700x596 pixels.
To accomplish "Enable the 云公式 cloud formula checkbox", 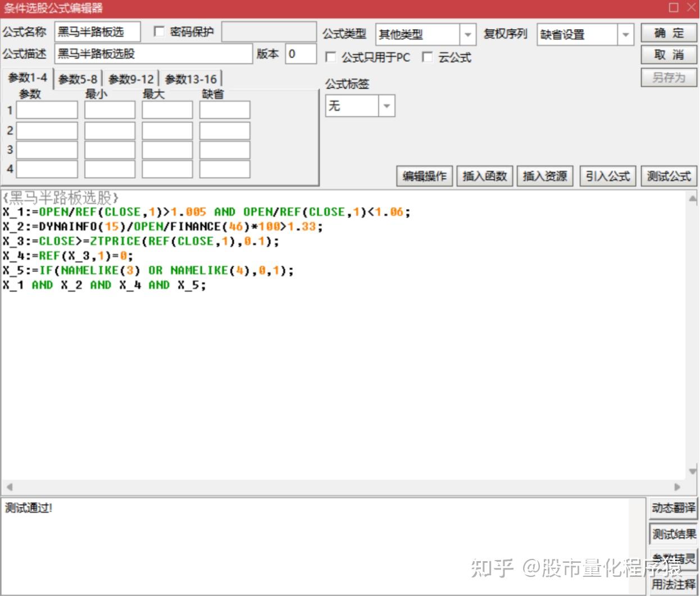I will point(428,57).
